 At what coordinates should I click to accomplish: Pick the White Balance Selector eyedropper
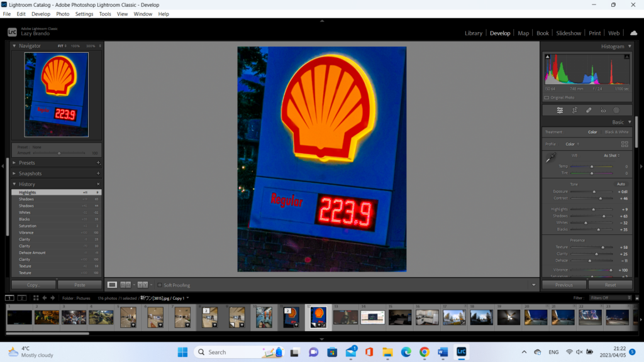[x=550, y=157]
